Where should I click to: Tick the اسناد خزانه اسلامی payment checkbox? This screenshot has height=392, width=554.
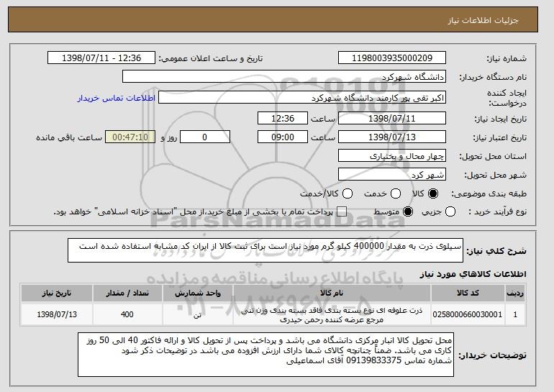tap(341, 211)
